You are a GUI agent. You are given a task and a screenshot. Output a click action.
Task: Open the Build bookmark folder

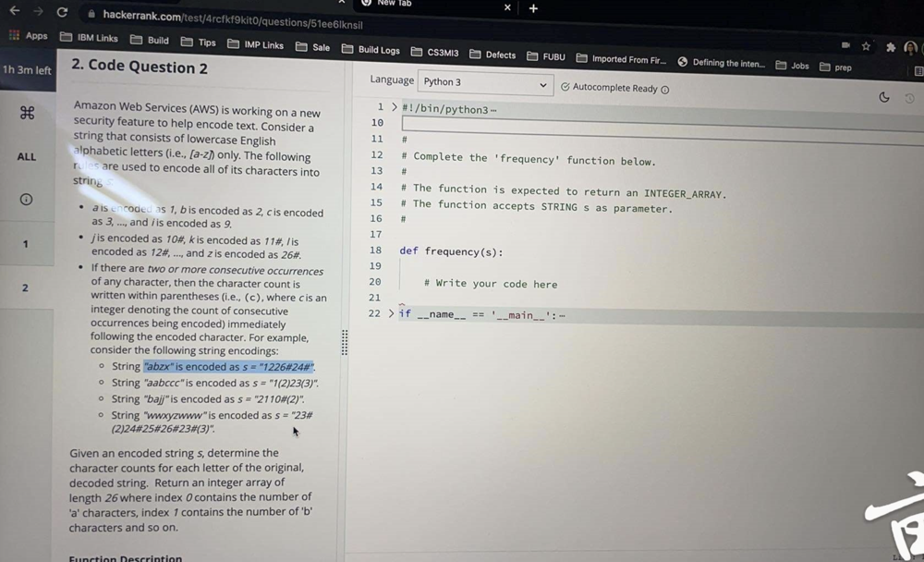coord(150,40)
